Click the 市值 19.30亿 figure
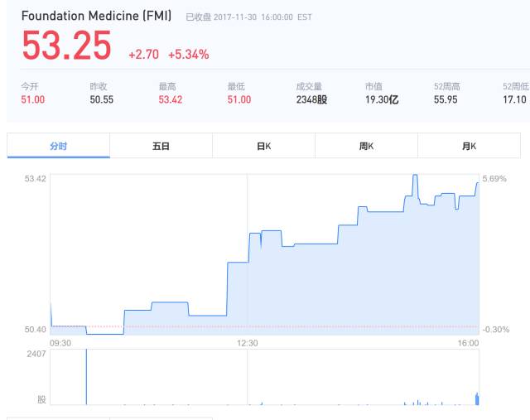The height and width of the screenshot is (420, 530). (382, 99)
